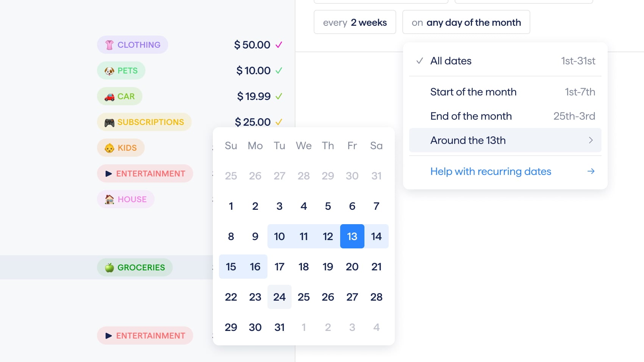Click the highlighted 10-16 date range on calendar

[328, 236]
